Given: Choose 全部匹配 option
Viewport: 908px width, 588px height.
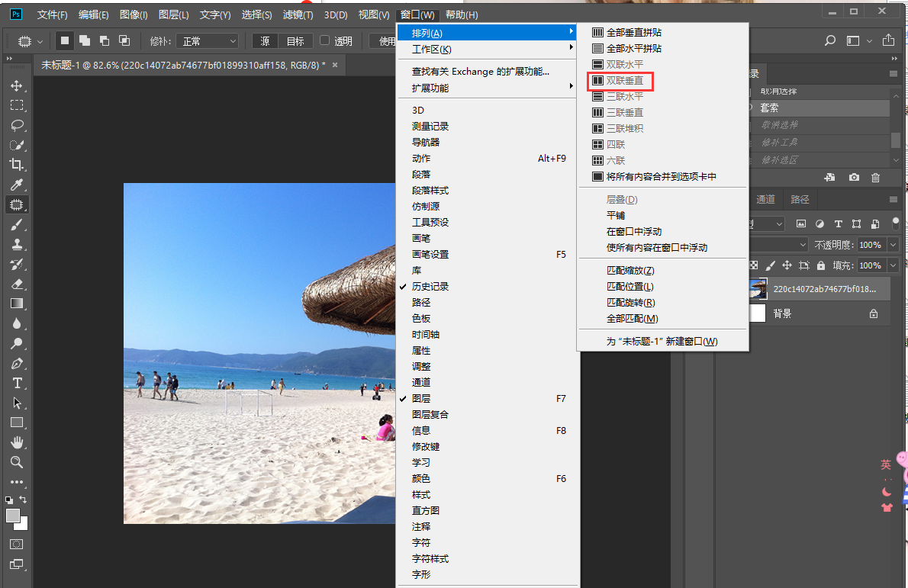Looking at the screenshot, I should (x=633, y=319).
